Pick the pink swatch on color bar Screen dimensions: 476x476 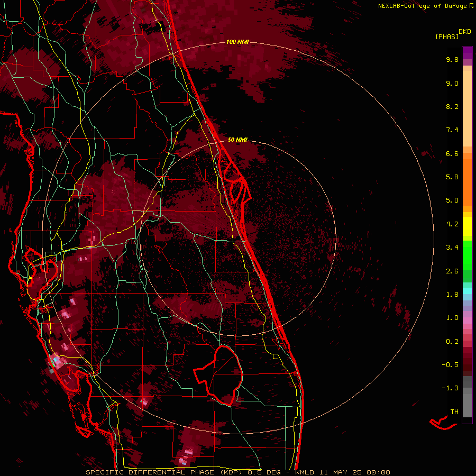[x=467, y=321]
